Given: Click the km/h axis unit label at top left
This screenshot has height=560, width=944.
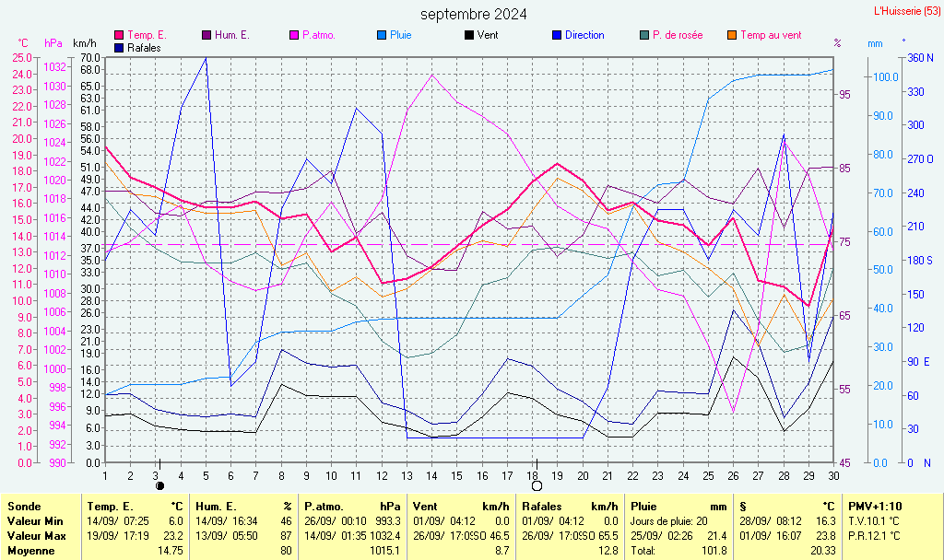Looking at the screenshot, I should 84,43.
